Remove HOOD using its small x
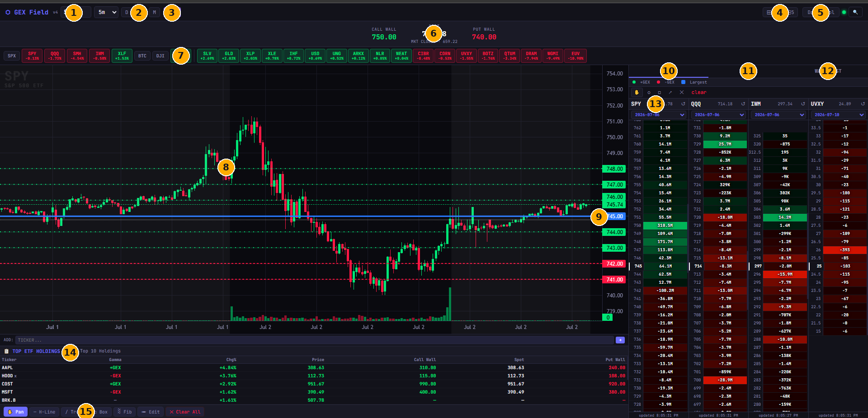 tap(15, 376)
